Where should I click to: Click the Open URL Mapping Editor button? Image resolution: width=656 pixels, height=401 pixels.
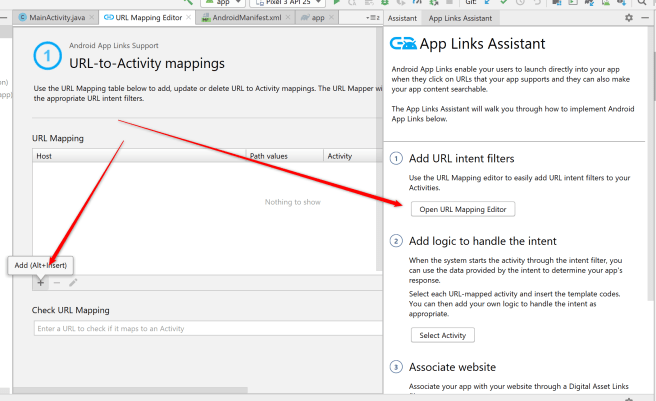[x=463, y=209]
